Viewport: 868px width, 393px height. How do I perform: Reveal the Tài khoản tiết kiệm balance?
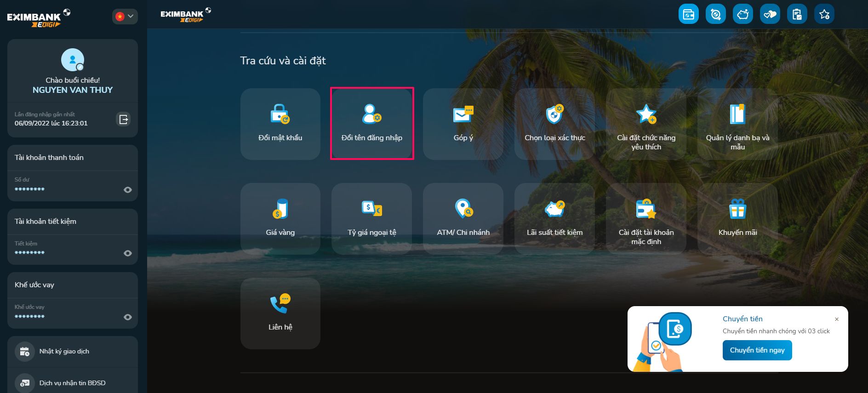(x=128, y=253)
